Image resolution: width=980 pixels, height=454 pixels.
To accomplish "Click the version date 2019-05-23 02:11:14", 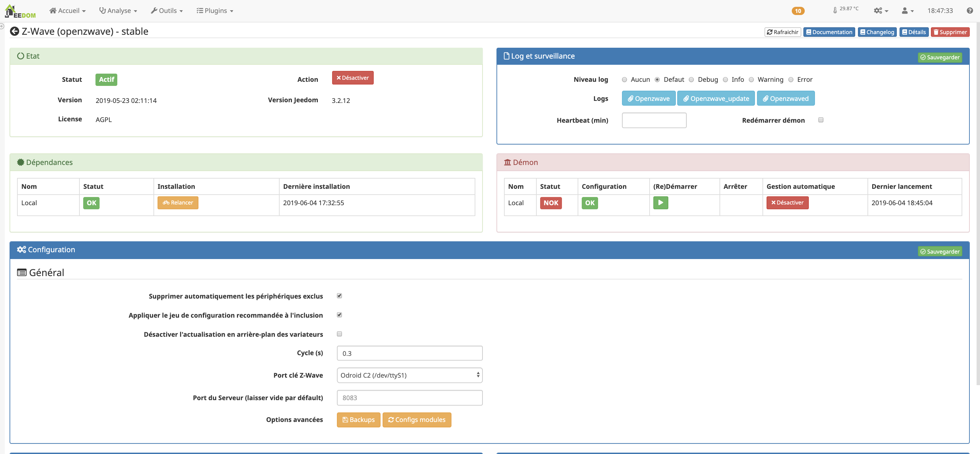I will tap(126, 101).
